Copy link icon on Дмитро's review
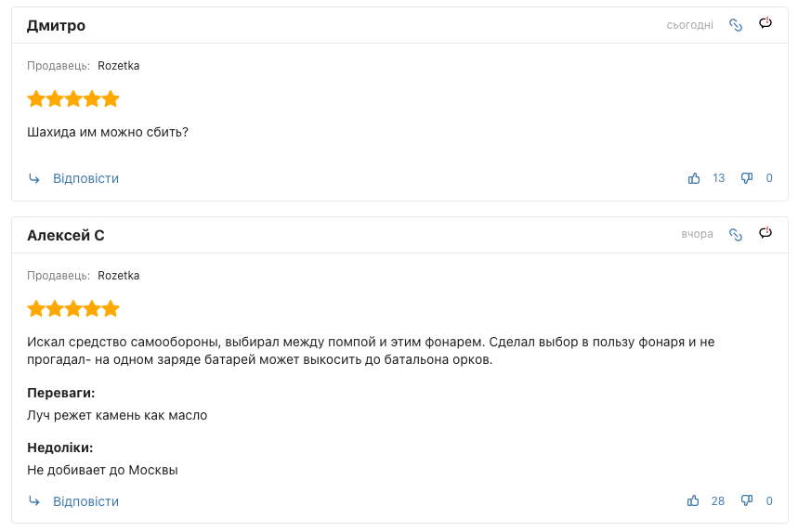798x532 pixels. [736, 25]
